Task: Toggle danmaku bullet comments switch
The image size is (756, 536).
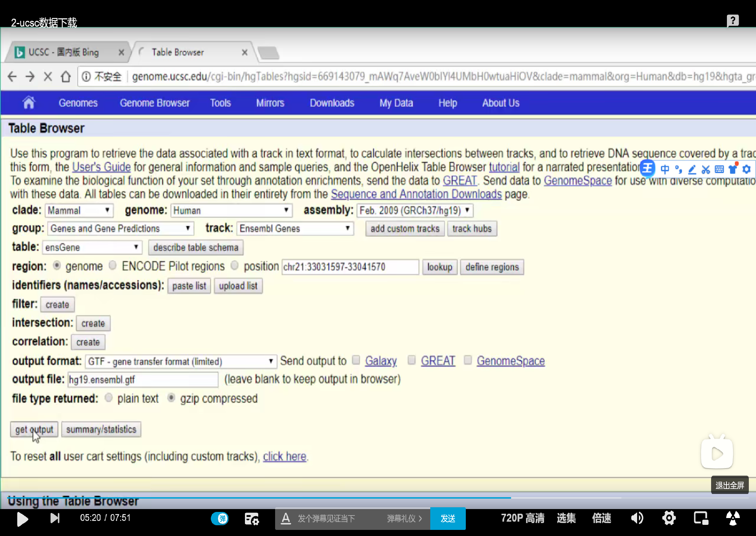Action: tap(220, 518)
